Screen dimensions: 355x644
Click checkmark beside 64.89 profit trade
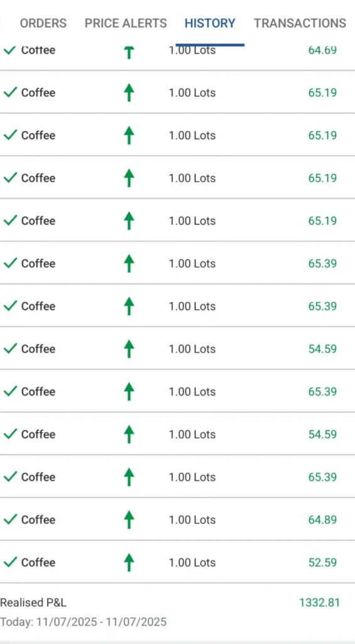coord(10,519)
